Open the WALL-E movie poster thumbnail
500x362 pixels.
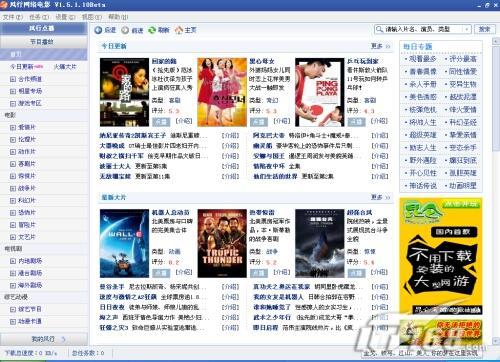coord(124,243)
